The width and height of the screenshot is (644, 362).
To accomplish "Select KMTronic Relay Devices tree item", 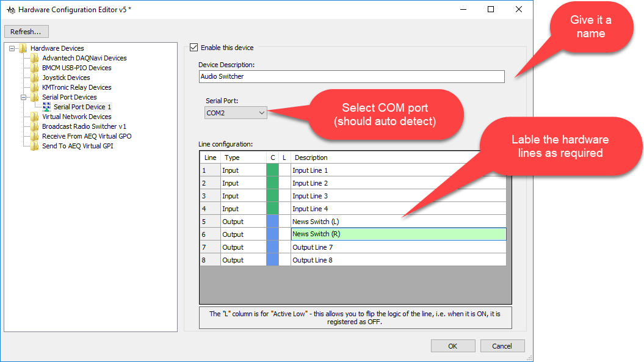I will (x=76, y=87).
